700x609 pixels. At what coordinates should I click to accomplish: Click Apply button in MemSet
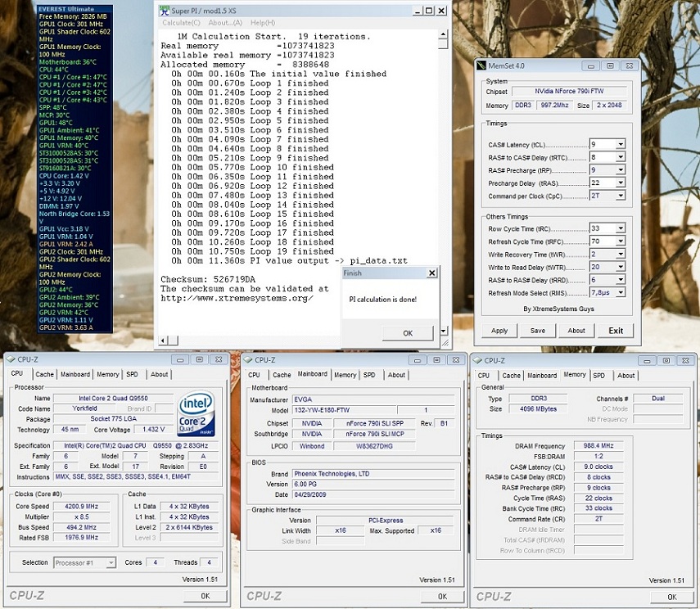pyautogui.click(x=499, y=331)
